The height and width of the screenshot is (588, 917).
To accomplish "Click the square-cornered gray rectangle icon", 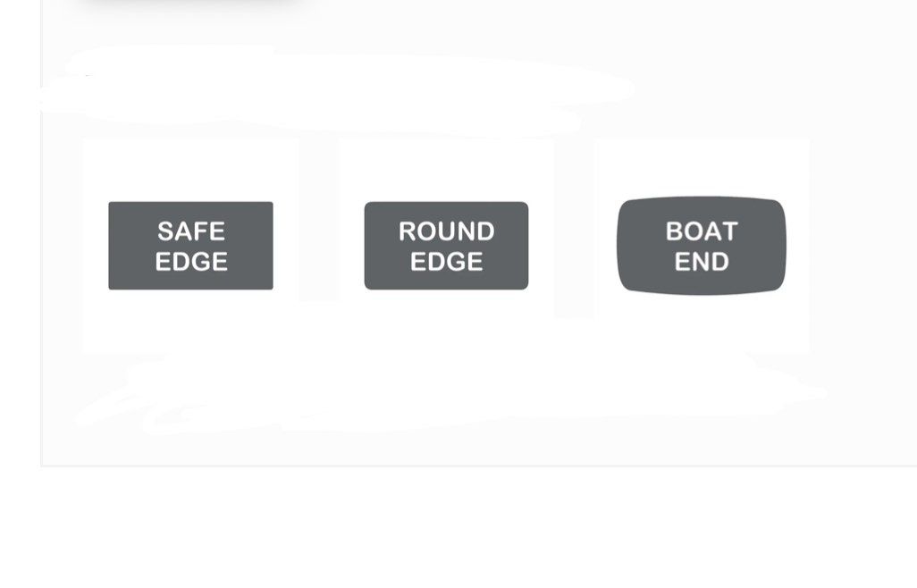I will tap(190, 246).
